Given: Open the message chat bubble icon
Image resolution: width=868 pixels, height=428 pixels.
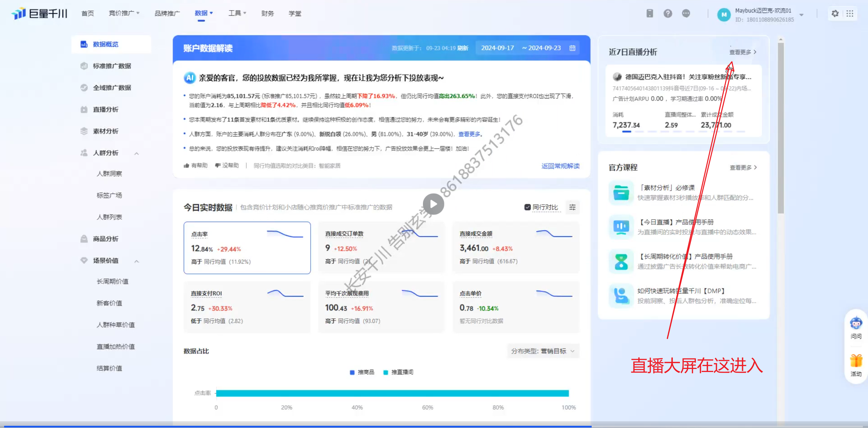Looking at the screenshot, I should pyautogui.click(x=686, y=14).
